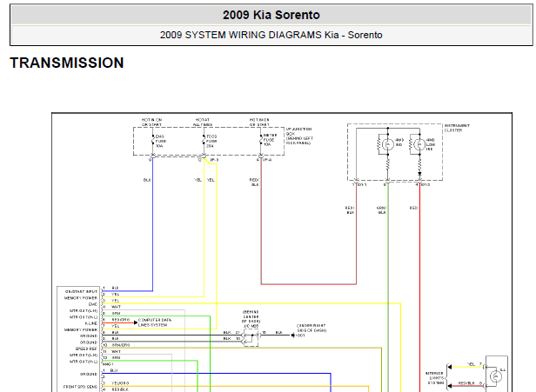Click the INTERIOR LIGHTS SYSTEM reference label
The image size is (536, 392).
click(434, 378)
